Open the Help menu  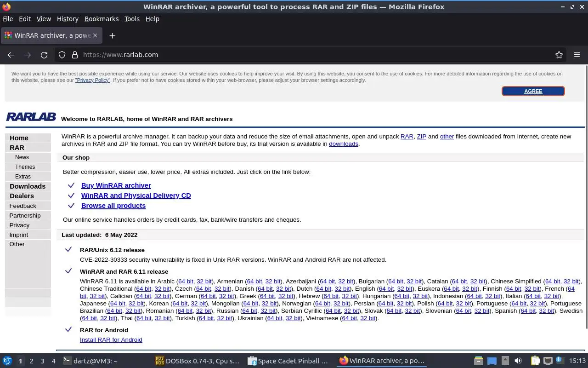click(153, 19)
